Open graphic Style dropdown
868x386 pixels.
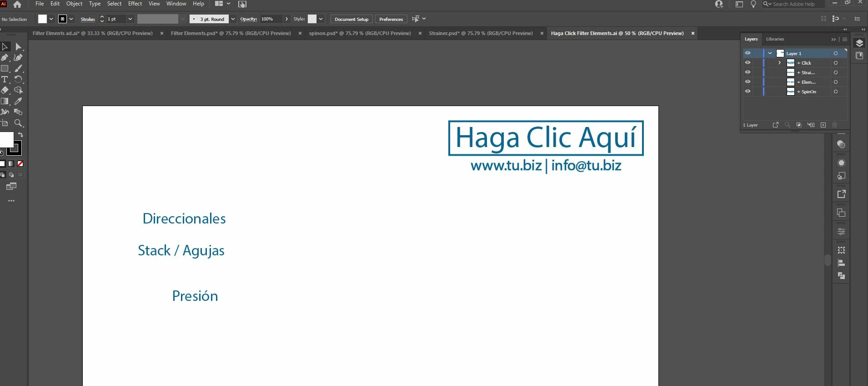click(321, 19)
